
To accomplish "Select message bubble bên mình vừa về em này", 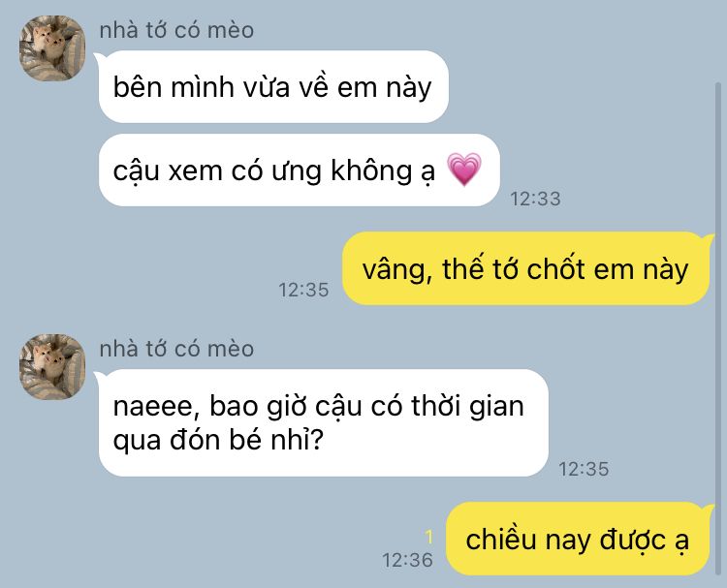I will coord(273,86).
